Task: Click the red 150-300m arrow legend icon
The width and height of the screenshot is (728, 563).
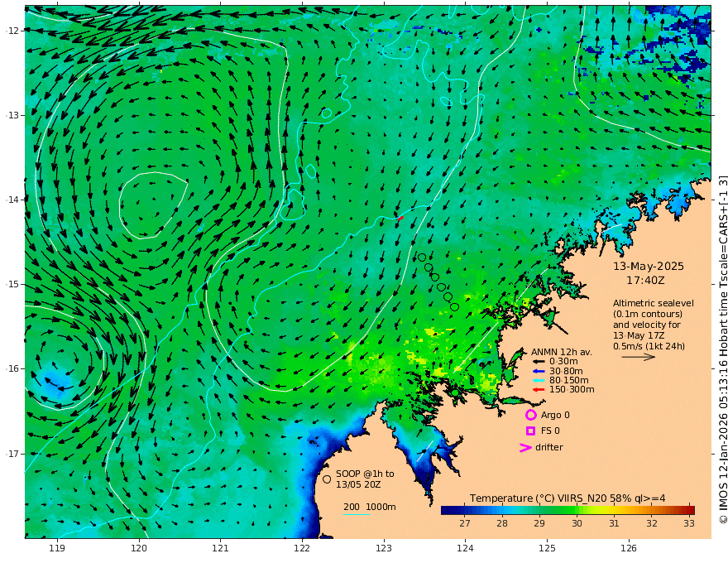Action: 539,389
